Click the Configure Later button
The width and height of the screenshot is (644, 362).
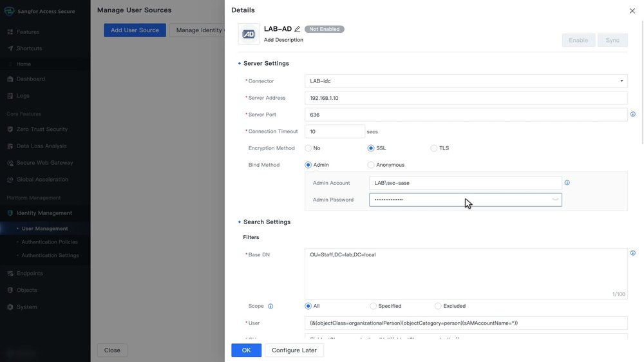[294, 350]
